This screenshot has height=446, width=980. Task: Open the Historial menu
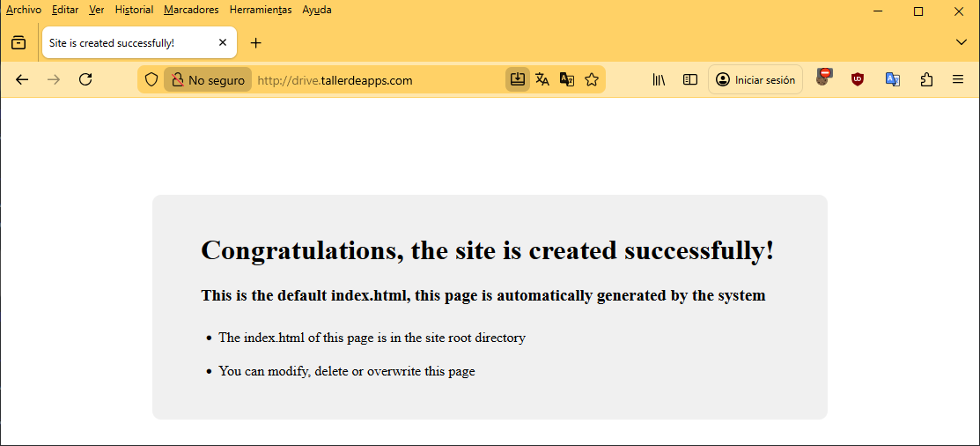134,10
